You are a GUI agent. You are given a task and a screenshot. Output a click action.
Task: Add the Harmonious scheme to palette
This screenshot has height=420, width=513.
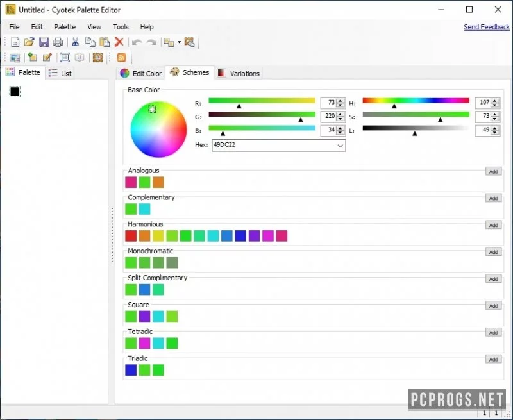point(493,225)
